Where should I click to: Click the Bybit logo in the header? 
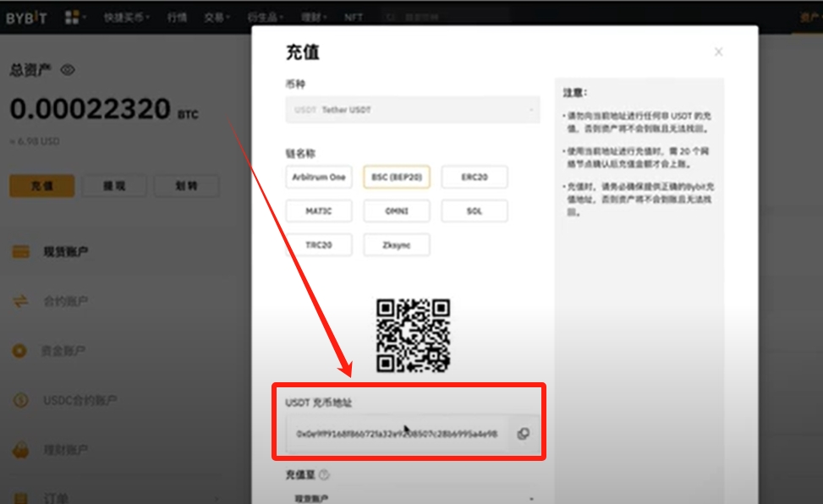pyautogui.click(x=26, y=18)
